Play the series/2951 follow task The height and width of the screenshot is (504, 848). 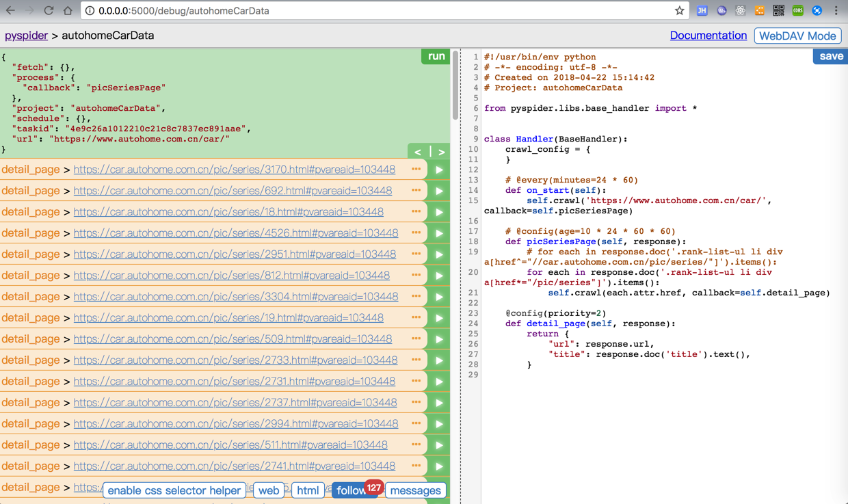(x=439, y=254)
